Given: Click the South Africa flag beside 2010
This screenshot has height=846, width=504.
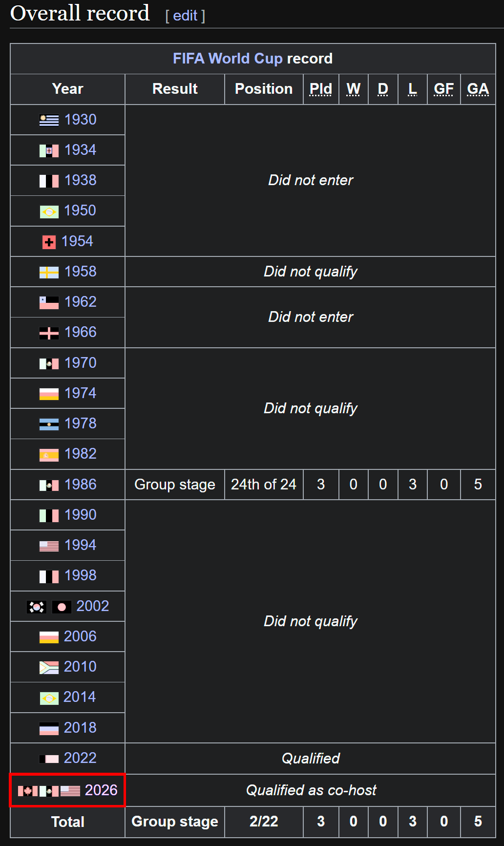Looking at the screenshot, I should 49,667.
